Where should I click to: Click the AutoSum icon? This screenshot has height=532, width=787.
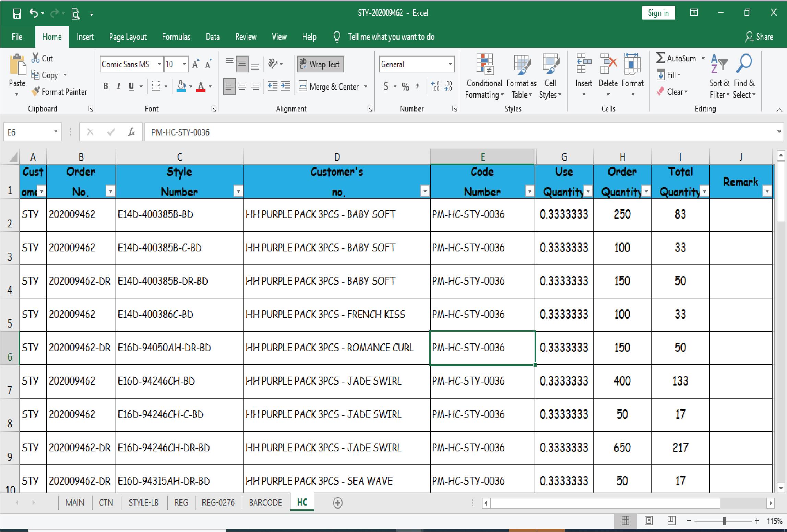click(x=678, y=58)
